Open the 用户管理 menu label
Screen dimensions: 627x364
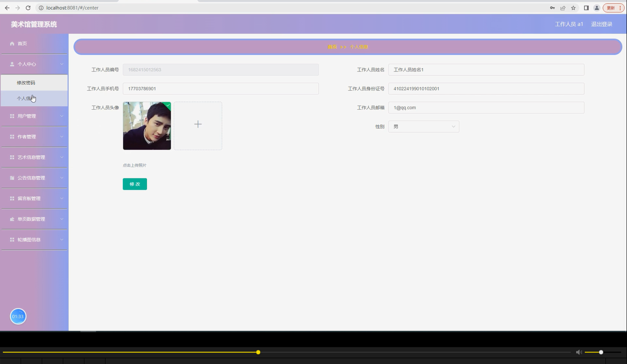coord(26,116)
